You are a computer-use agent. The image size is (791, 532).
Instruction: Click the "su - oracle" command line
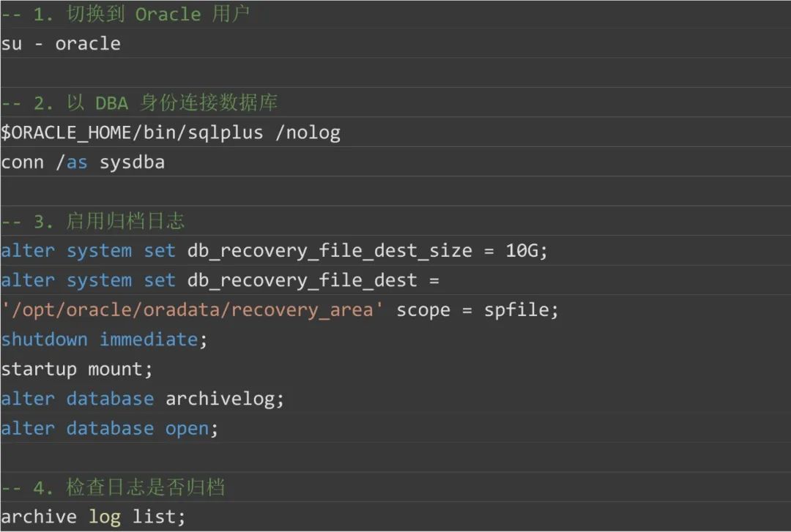tap(61, 44)
